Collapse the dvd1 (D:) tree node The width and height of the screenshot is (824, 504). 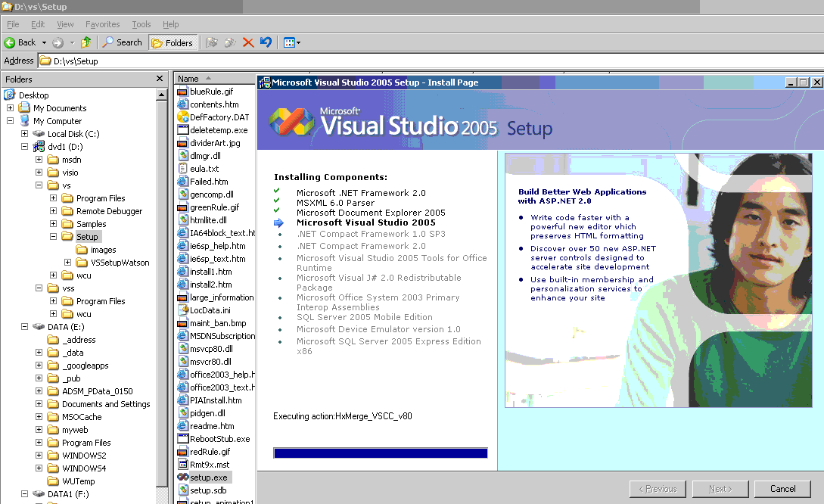(24, 147)
